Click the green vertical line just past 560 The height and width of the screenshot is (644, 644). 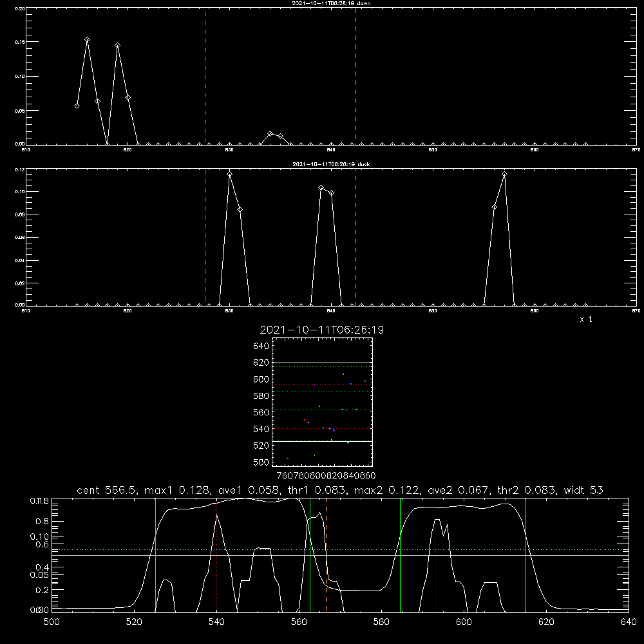(310, 555)
